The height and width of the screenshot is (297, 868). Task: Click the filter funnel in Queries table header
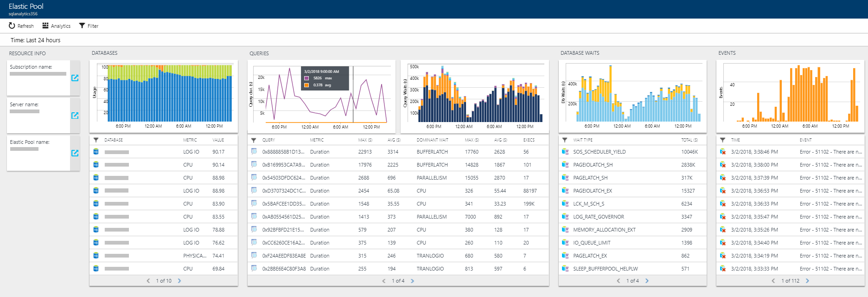tap(254, 140)
